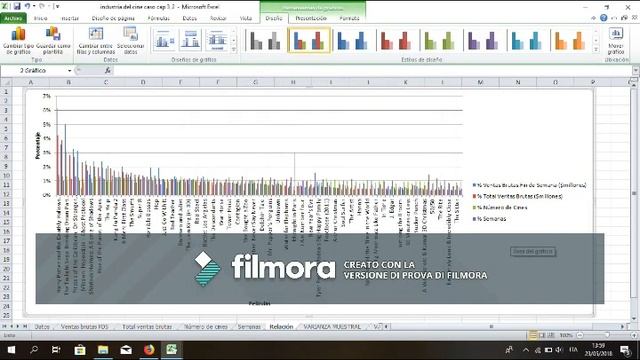Open Firefox from taskbar
This screenshot has width=640, height=360.
click(149, 350)
